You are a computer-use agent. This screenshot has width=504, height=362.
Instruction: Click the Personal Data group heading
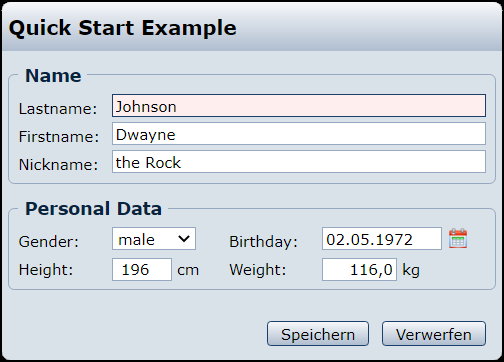click(93, 209)
